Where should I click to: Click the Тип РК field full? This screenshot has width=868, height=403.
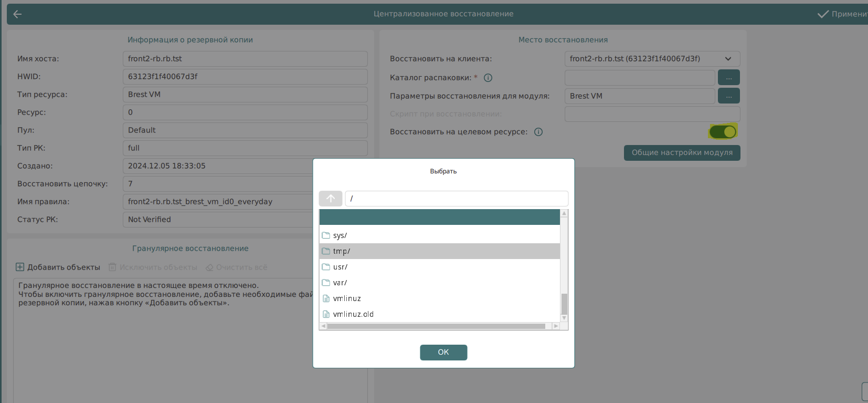[245, 148]
